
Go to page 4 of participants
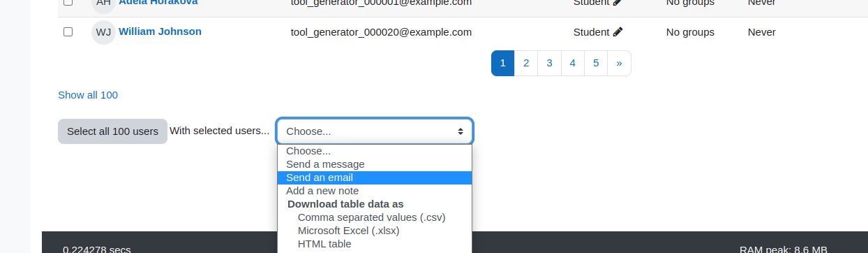pyautogui.click(x=572, y=63)
